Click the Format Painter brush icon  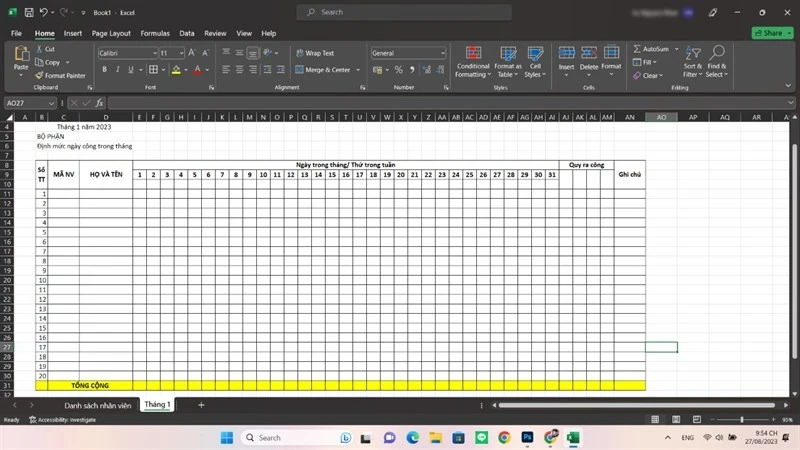39,76
